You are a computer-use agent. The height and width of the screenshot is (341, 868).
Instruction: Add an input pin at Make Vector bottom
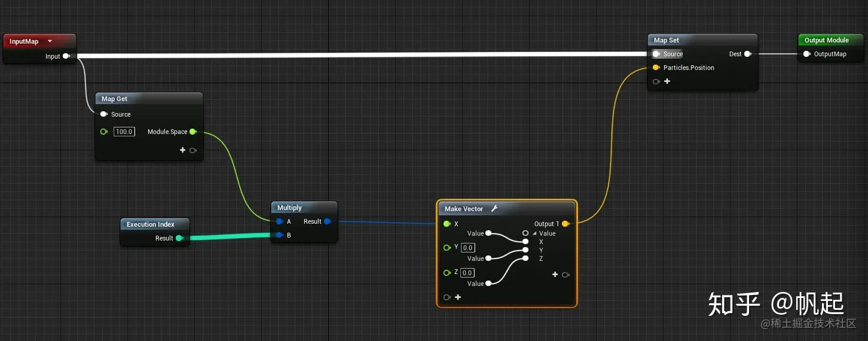coord(458,297)
